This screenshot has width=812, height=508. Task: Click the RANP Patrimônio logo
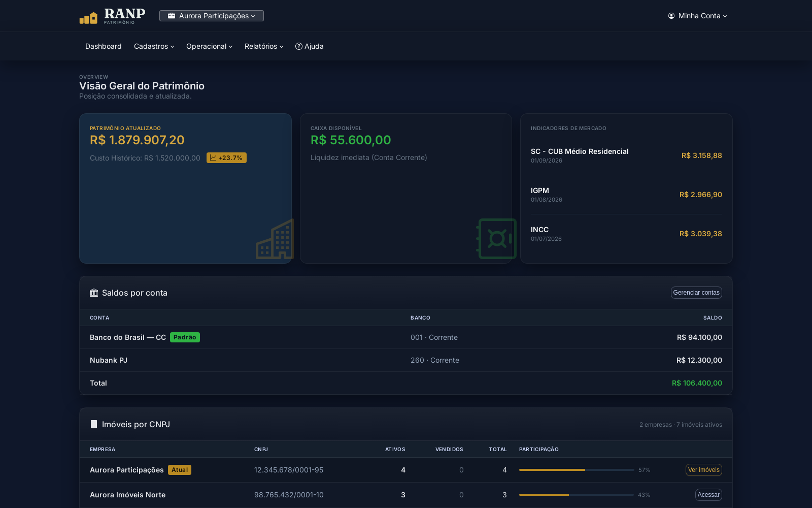click(x=112, y=16)
